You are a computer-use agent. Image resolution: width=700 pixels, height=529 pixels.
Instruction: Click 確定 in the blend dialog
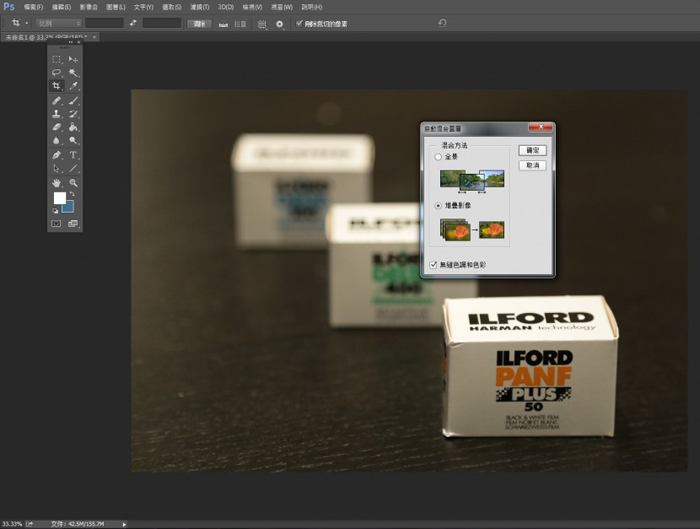(533, 150)
